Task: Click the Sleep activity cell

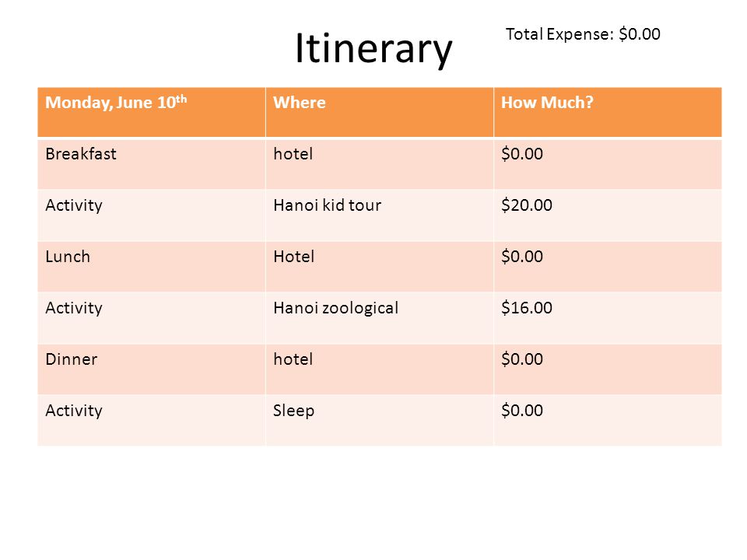Action: 380,421
